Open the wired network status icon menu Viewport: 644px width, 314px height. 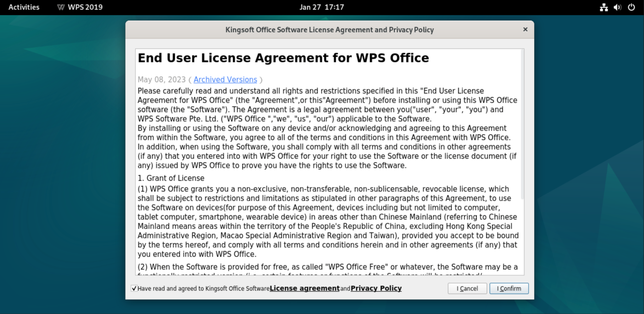coord(604,7)
